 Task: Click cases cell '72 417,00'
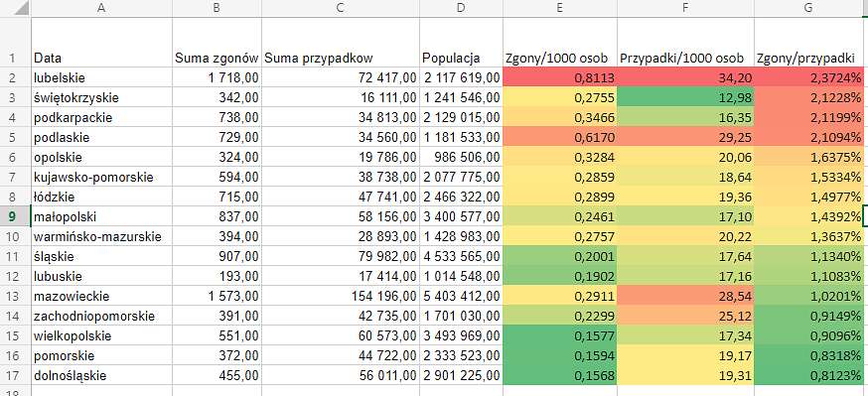click(341, 77)
